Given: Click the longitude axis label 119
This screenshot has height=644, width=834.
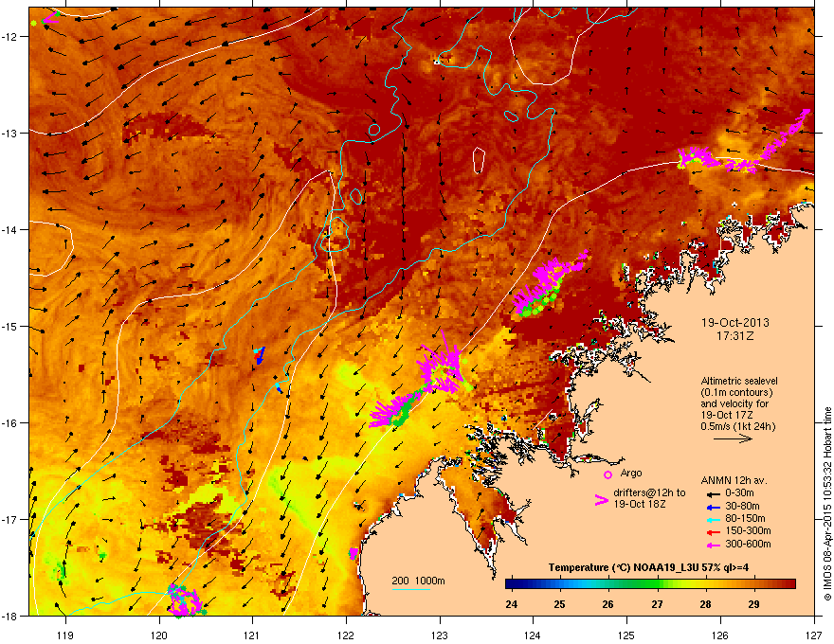Looking at the screenshot, I should 64,635.
